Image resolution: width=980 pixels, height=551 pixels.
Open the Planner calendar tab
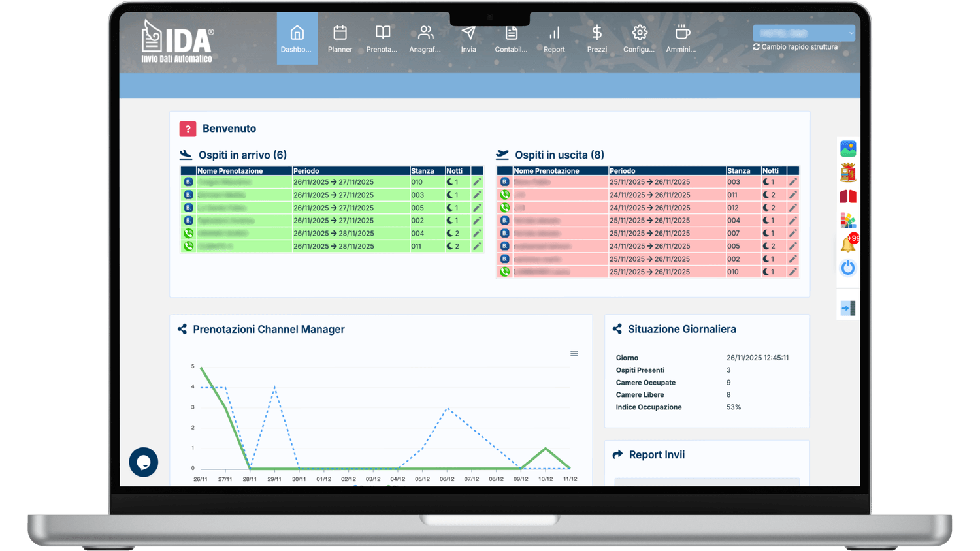click(340, 39)
